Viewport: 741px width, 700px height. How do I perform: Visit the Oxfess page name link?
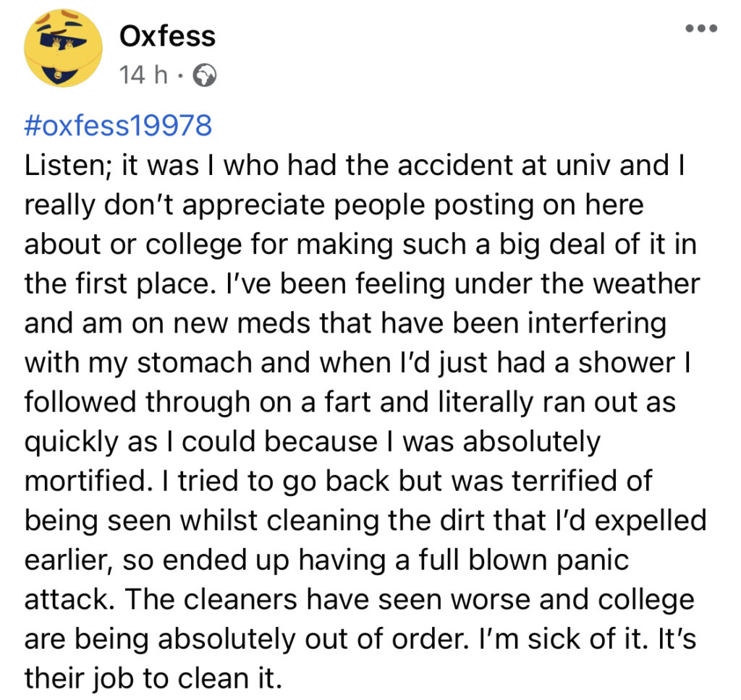pyautogui.click(x=167, y=36)
